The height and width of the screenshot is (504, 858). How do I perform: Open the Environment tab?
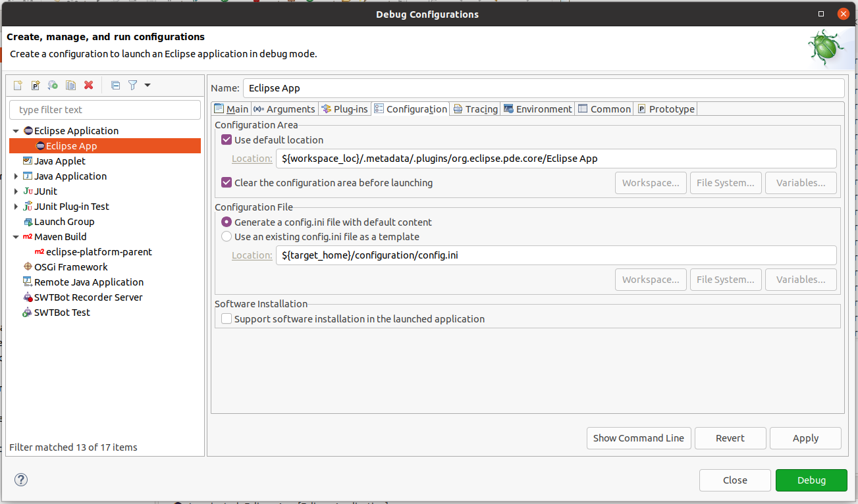[537, 109]
